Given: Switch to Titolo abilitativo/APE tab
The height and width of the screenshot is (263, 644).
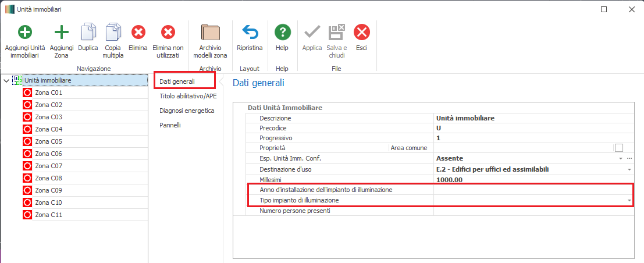Looking at the screenshot, I should 188,96.
